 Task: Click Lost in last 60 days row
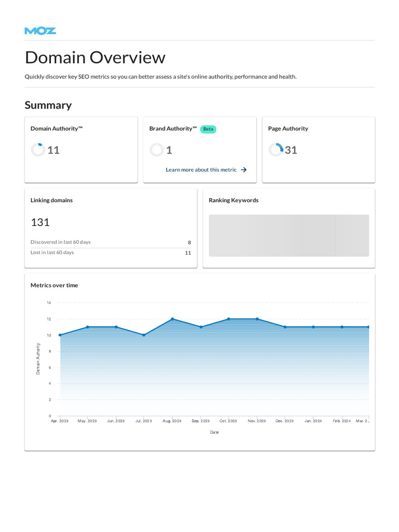coord(111,252)
